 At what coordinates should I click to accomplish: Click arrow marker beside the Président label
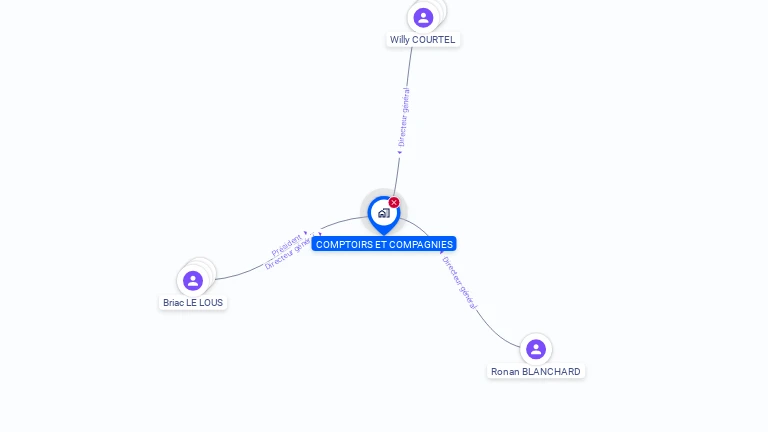click(x=306, y=233)
